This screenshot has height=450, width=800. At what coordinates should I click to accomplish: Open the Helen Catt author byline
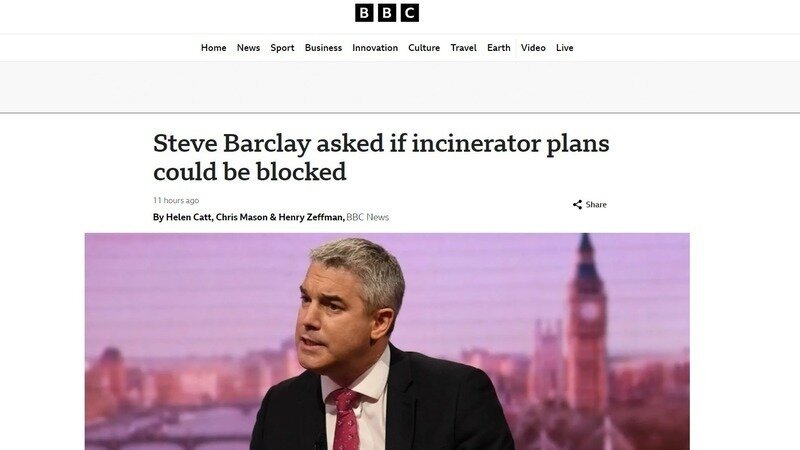(188, 217)
